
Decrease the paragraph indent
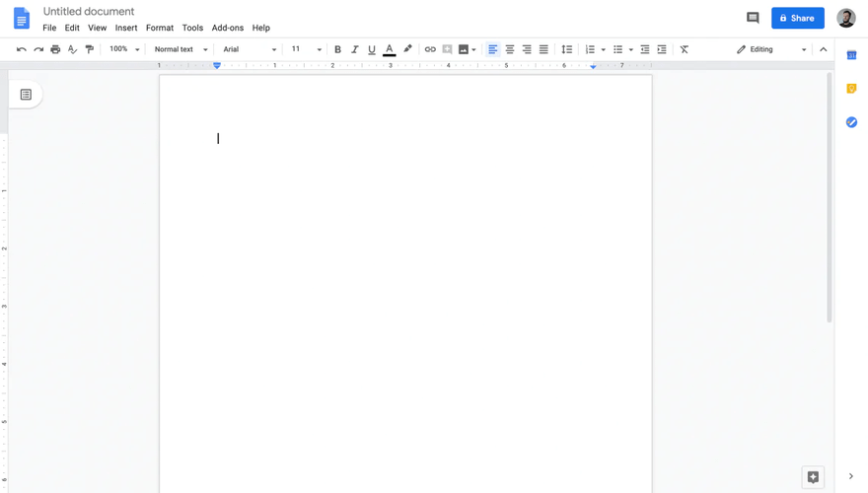[x=645, y=49]
